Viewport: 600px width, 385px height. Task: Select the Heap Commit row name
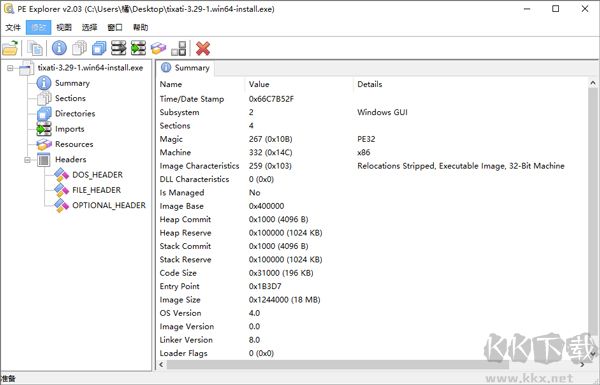coord(185,220)
